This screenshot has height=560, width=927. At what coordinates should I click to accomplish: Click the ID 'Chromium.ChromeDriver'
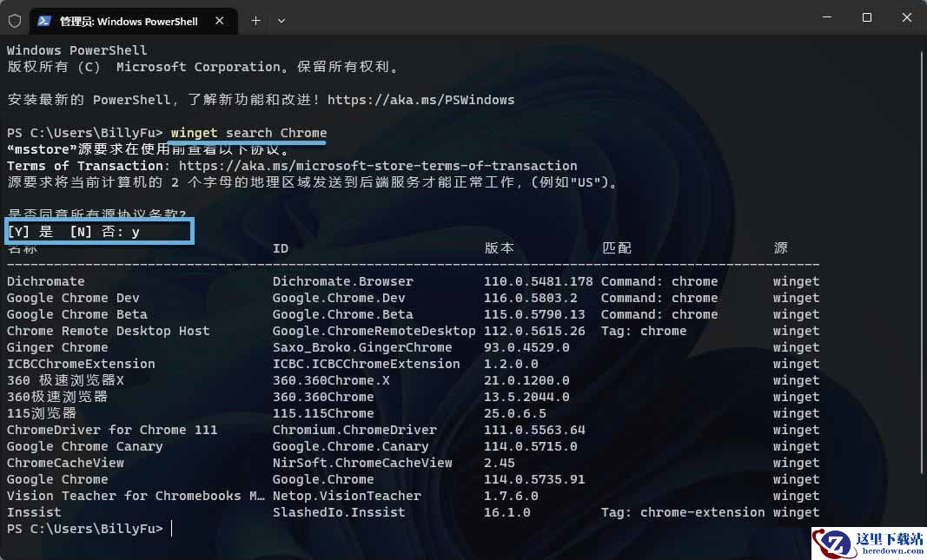click(354, 430)
